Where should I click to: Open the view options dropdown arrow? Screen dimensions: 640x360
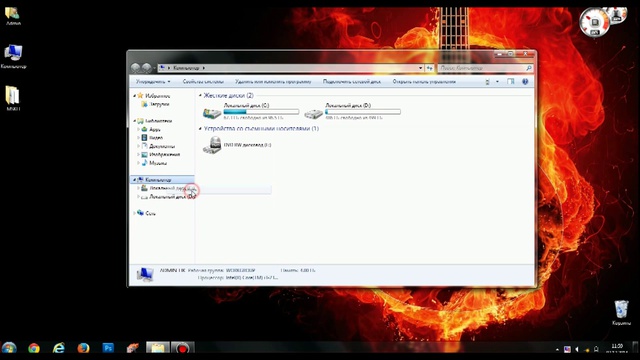[497, 82]
